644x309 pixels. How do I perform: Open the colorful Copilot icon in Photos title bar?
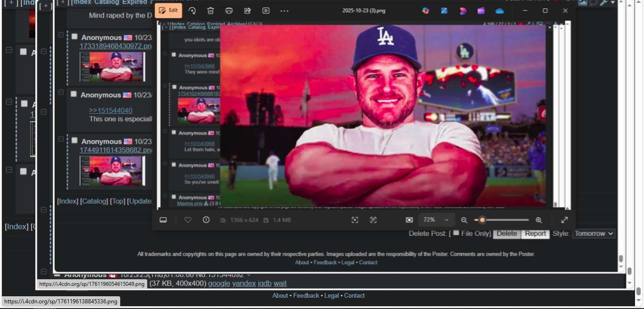426,10
